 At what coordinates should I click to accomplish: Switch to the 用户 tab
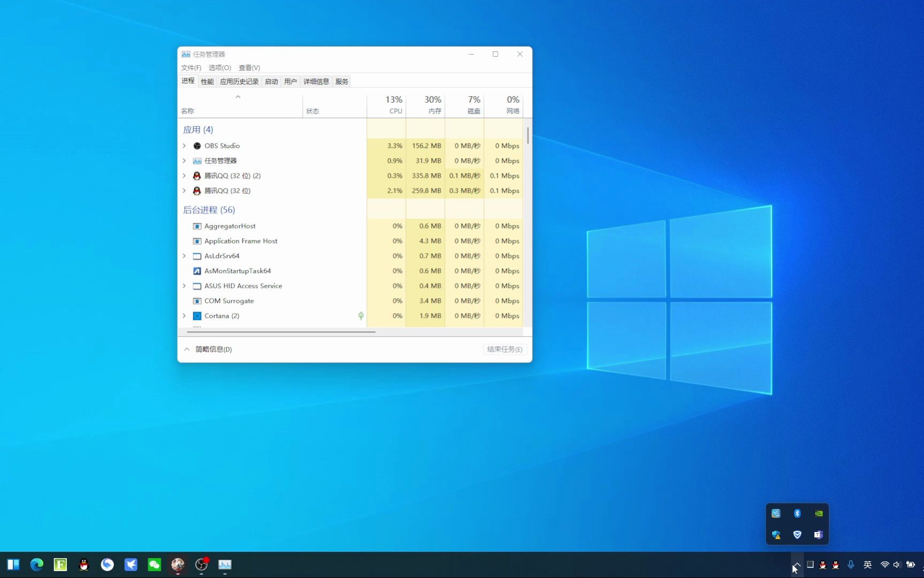click(x=290, y=81)
